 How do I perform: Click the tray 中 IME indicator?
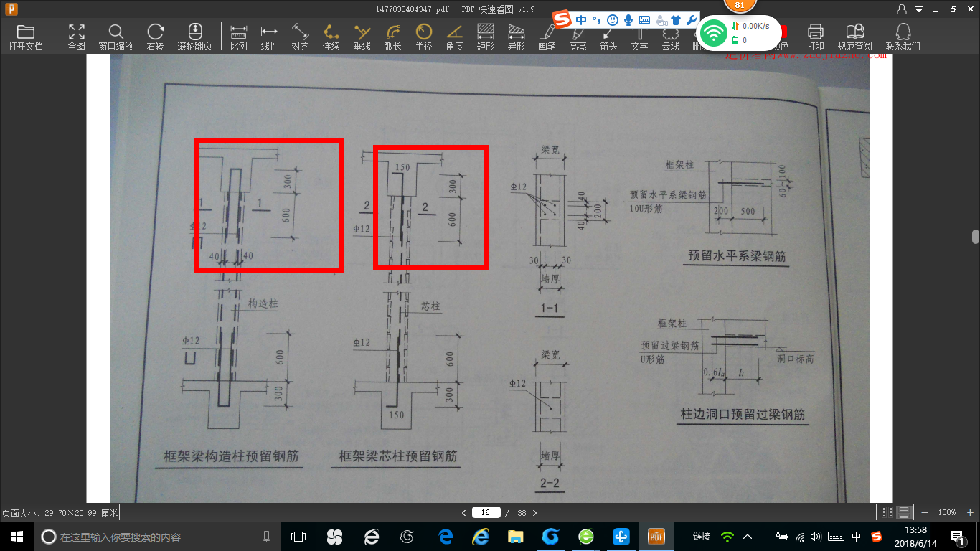tap(857, 537)
